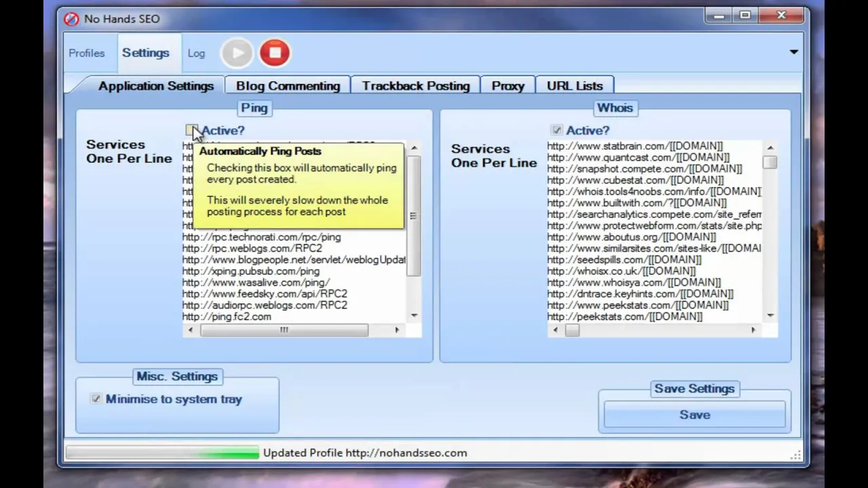
Task: Open the Profiles tab
Action: click(x=86, y=53)
